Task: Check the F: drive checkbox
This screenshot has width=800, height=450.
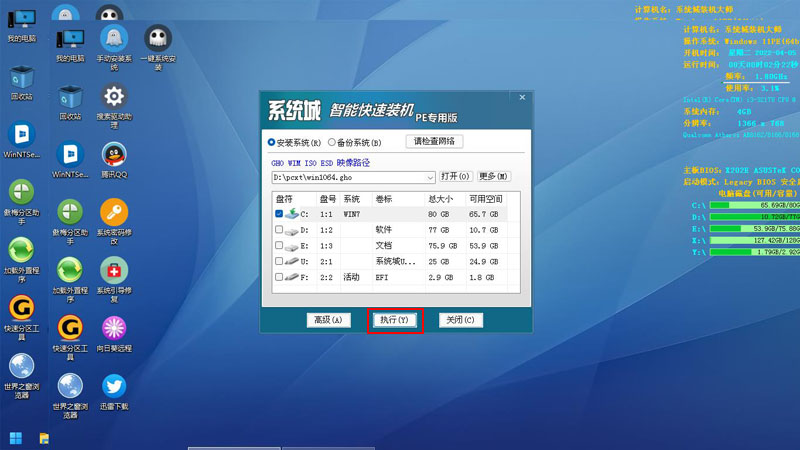Action: coord(279,277)
